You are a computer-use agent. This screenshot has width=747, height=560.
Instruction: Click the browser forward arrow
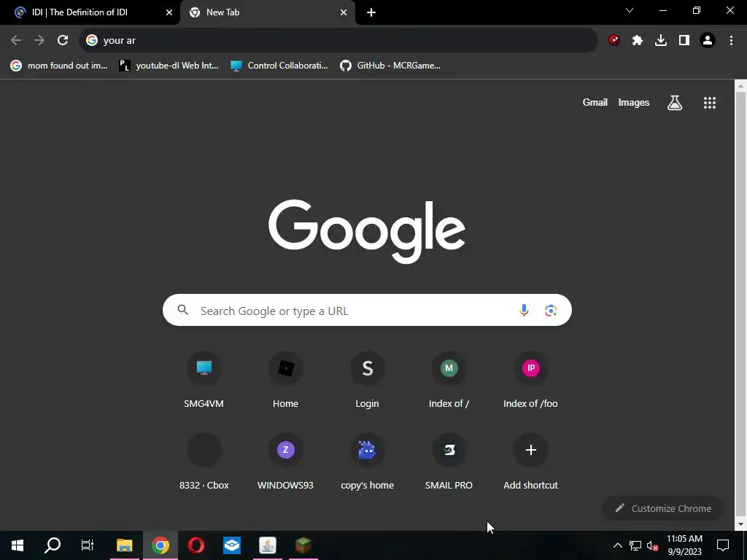[x=39, y=41]
